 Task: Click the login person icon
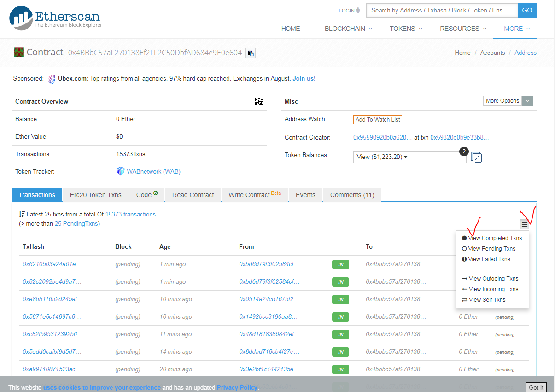coord(358,10)
